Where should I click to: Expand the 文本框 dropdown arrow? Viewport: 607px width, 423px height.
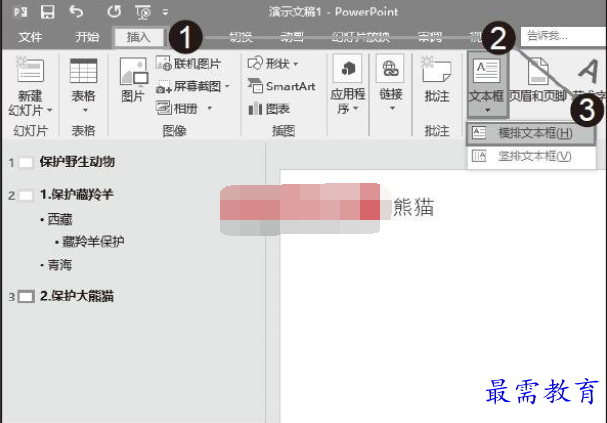(487, 110)
